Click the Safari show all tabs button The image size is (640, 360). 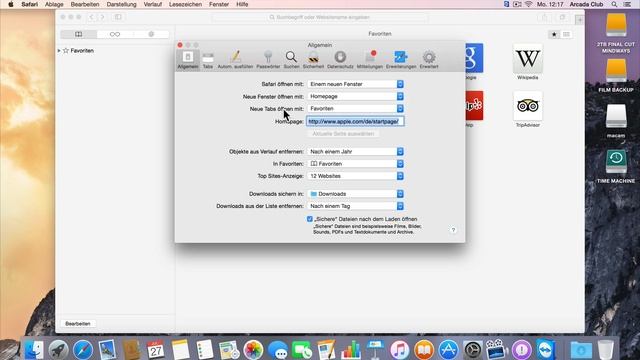[x=562, y=17]
